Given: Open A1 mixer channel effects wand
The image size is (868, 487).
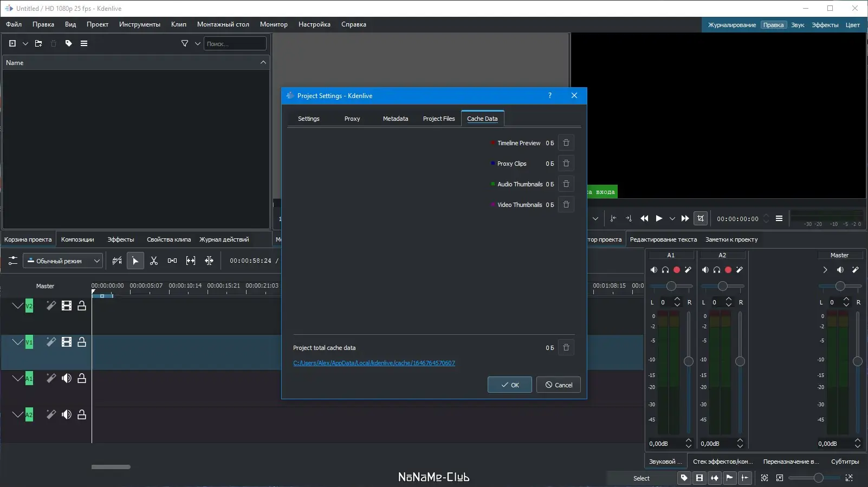Looking at the screenshot, I should [688, 270].
